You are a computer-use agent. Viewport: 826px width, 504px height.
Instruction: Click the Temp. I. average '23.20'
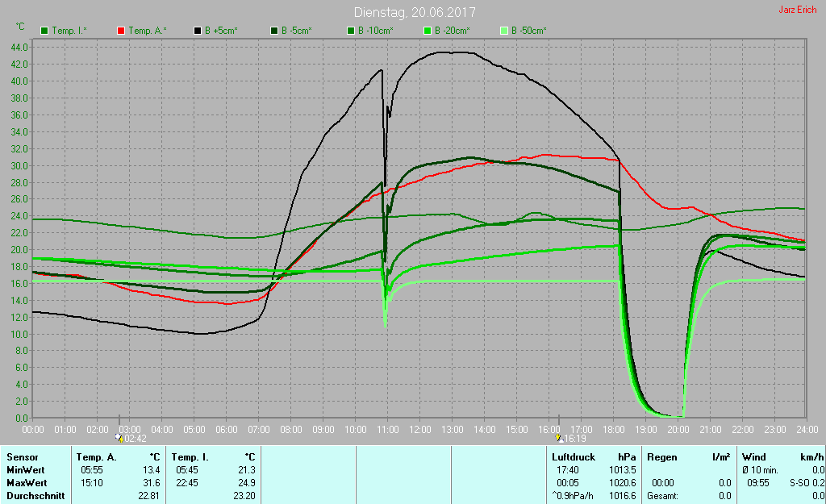coord(244,496)
